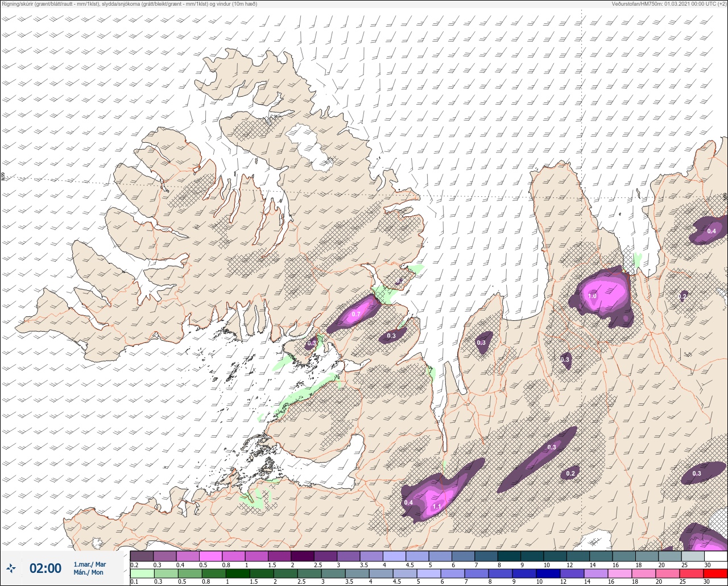Viewport: 728px width, 586px height.
Task: Click the white swatch ending at 30 in top row
Action: pyautogui.click(x=715, y=556)
